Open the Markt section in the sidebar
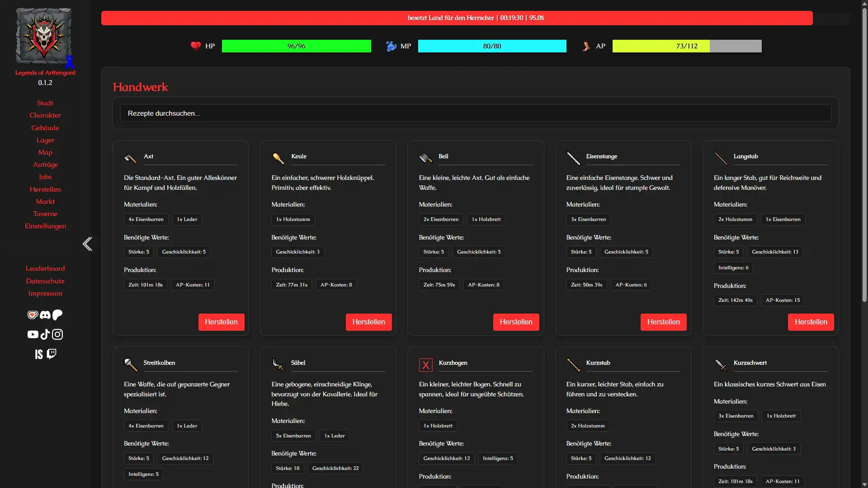The width and height of the screenshot is (868, 488). click(x=45, y=202)
